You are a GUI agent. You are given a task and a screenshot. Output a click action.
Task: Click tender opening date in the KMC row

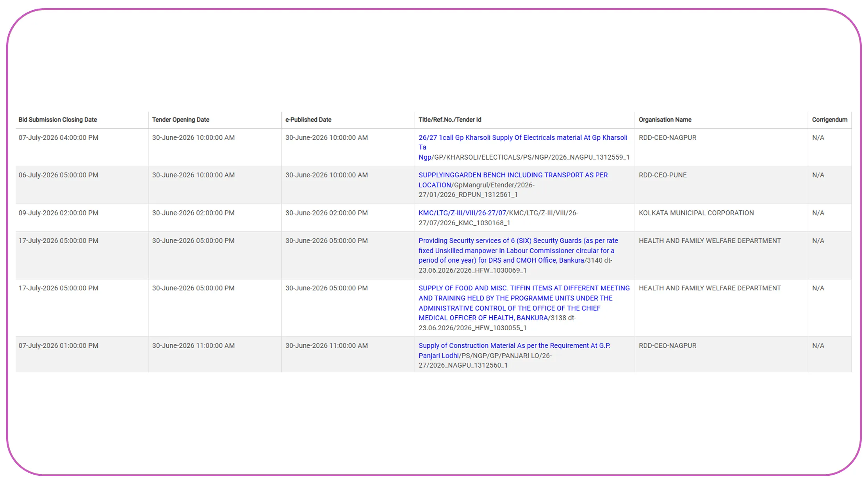tap(193, 213)
